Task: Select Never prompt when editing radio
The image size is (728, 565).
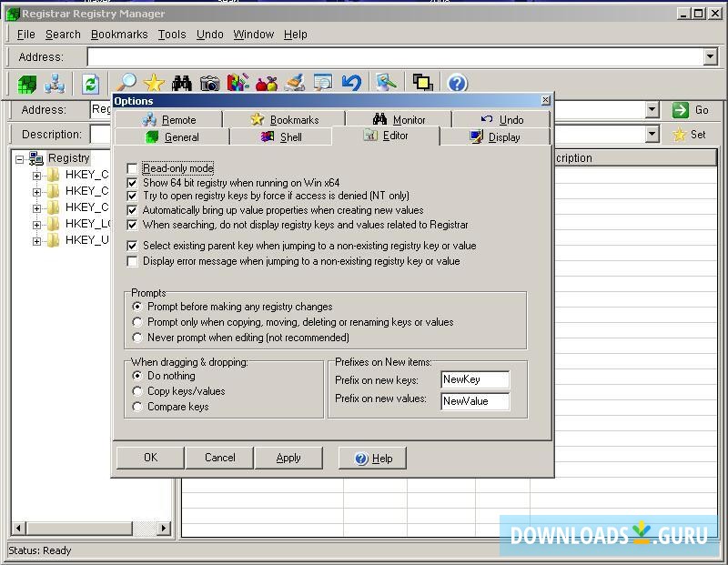Action: pos(137,337)
